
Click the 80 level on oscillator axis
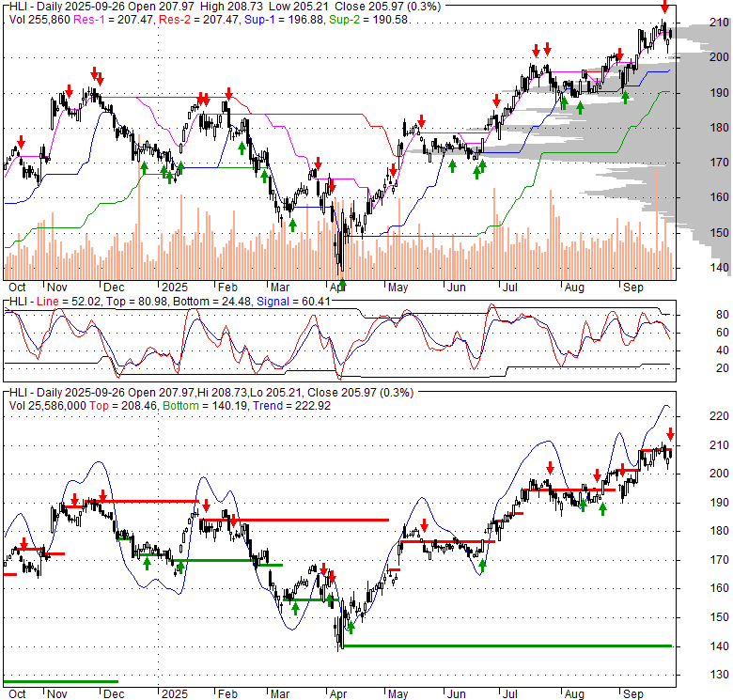(x=723, y=315)
